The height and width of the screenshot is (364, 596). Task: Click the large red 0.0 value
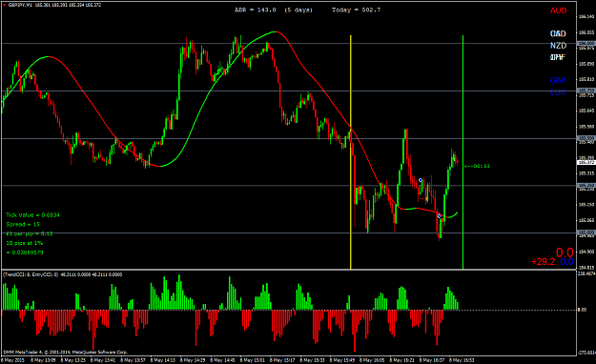(565, 253)
